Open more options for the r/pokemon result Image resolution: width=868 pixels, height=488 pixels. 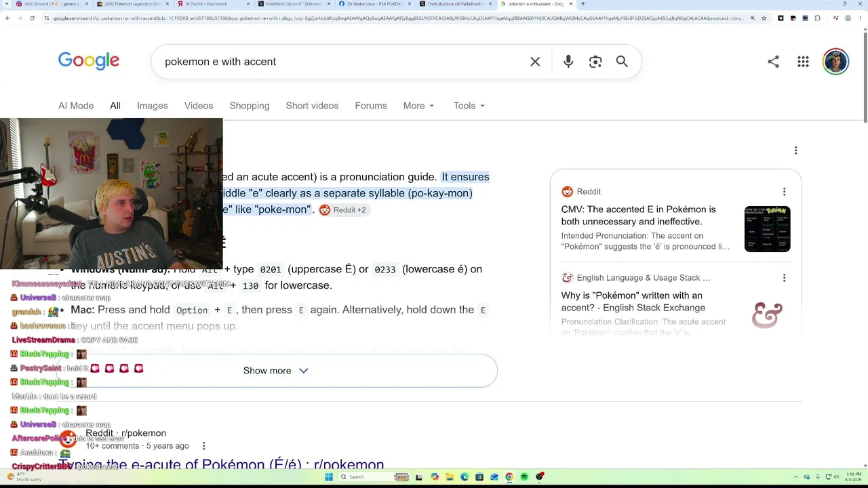pos(203,446)
